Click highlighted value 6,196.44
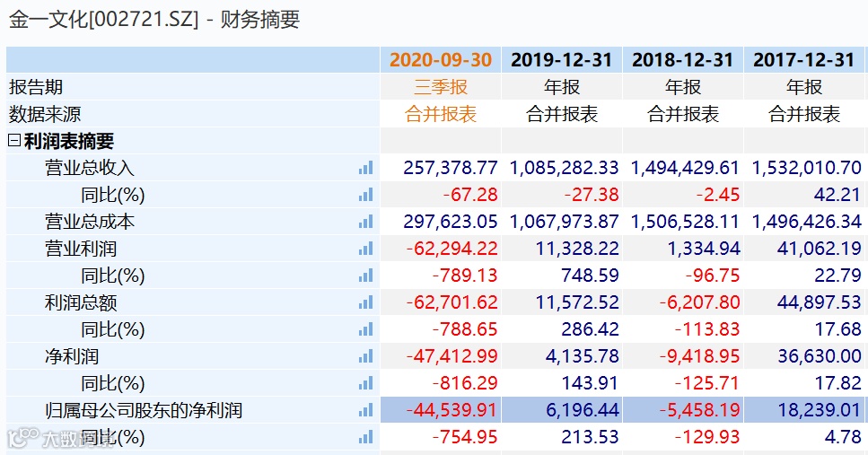 (x=582, y=411)
